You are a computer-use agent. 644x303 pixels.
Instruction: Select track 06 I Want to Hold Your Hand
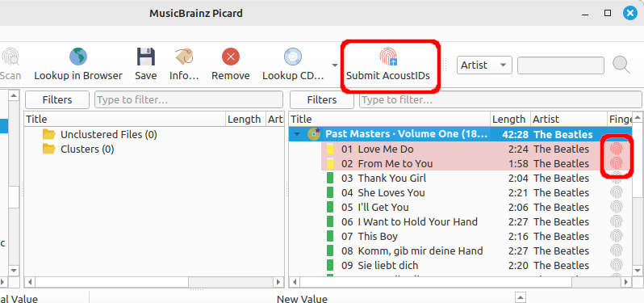(x=476, y=221)
